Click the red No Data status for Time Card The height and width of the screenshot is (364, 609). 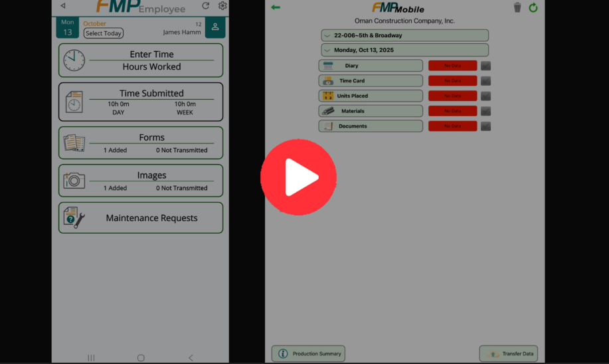pos(452,81)
